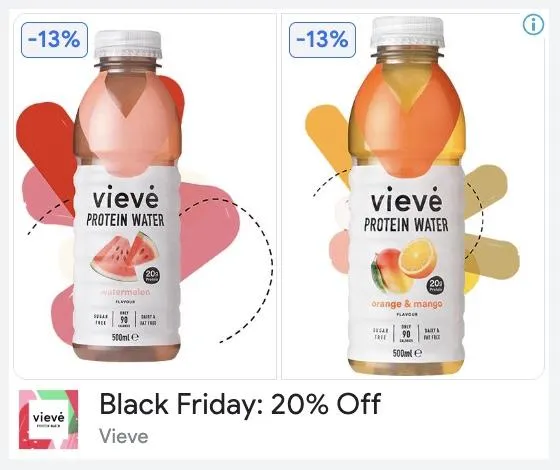This screenshot has width=560, height=470.
Task: Click the vieve PROTEIN WATER text on orange bottle
Action: [x=406, y=210]
